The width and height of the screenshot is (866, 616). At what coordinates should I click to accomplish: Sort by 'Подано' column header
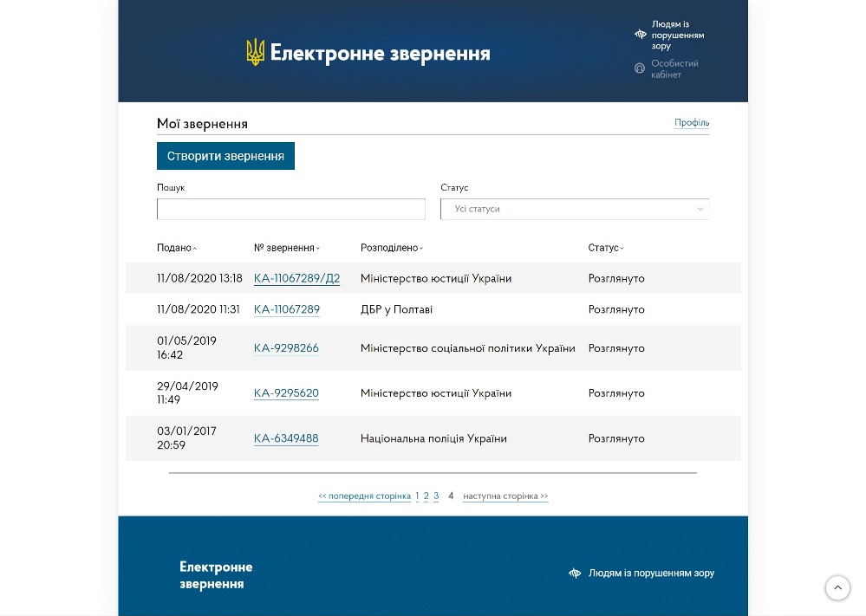pyautogui.click(x=177, y=248)
